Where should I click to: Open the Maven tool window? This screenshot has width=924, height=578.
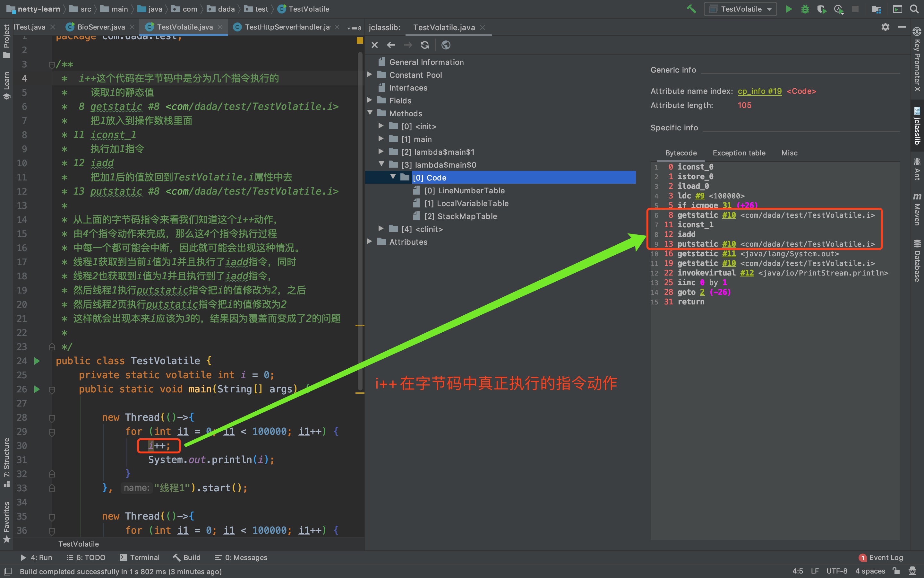tap(917, 209)
